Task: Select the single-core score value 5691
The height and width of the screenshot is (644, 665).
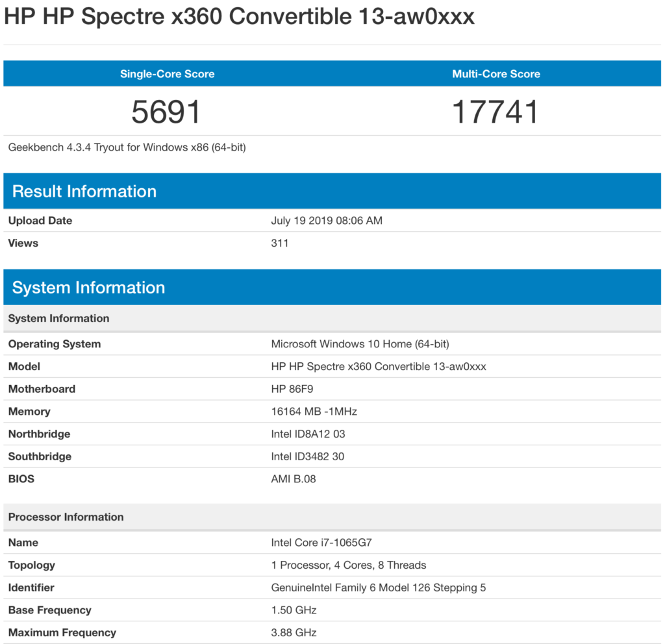Action: 166,112
